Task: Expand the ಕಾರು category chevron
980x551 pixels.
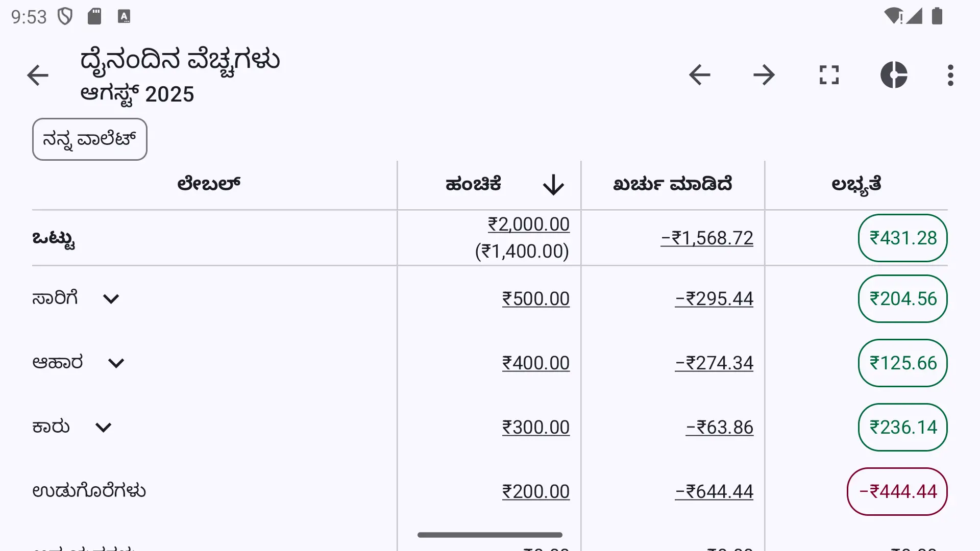Action: coord(104,428)
